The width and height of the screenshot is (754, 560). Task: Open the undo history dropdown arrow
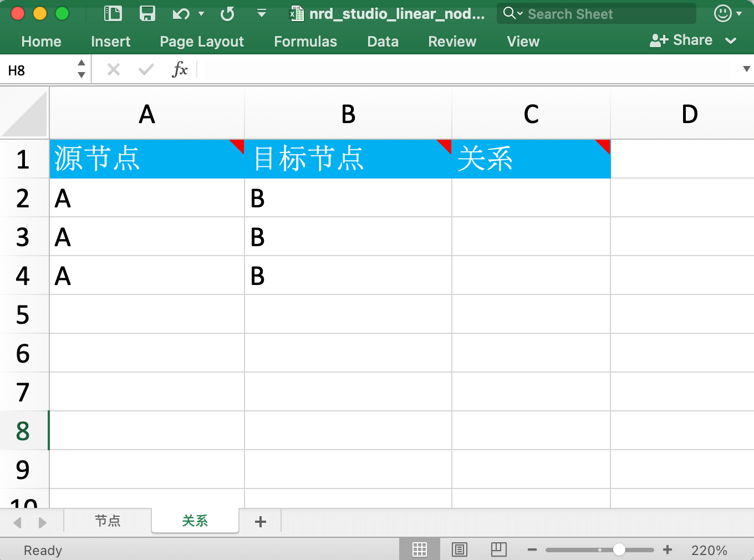click(x=201, y=13)
